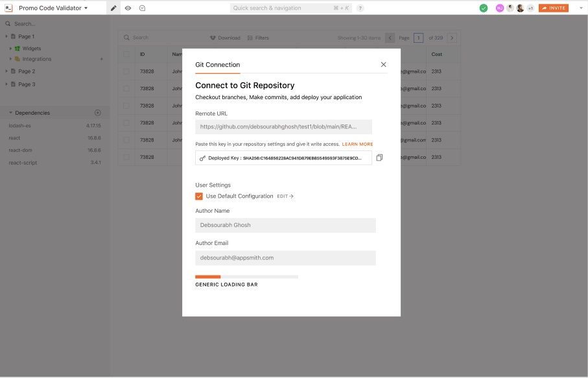The height and width of the screenshot is (378, 588).
Task: Select the lodash-es dependency
Action: pyautogui.click(x=54, y=126)
